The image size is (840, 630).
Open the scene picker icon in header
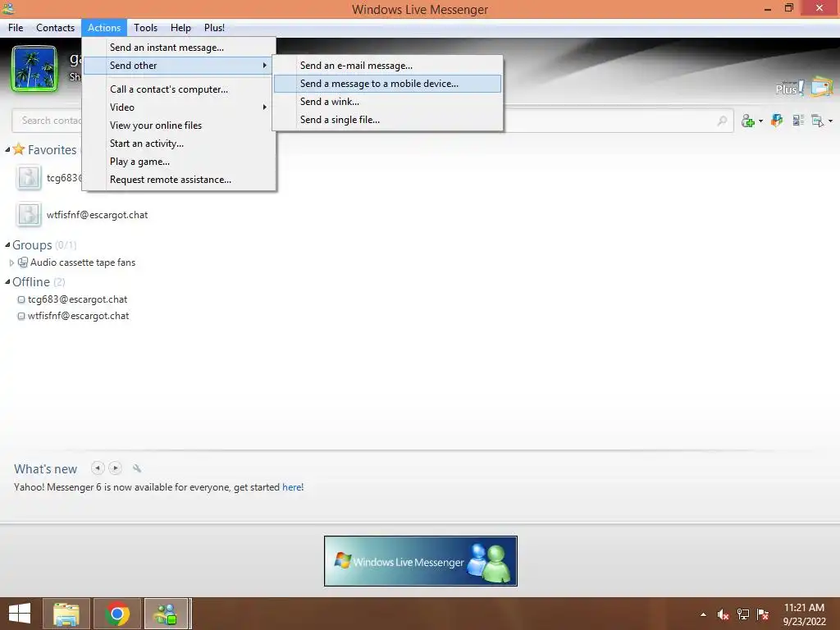[x=822, y=87]
